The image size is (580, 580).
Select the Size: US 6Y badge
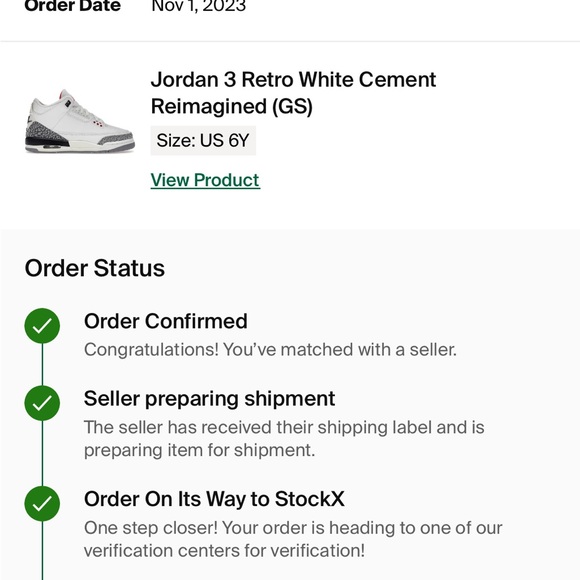point(203,141)
